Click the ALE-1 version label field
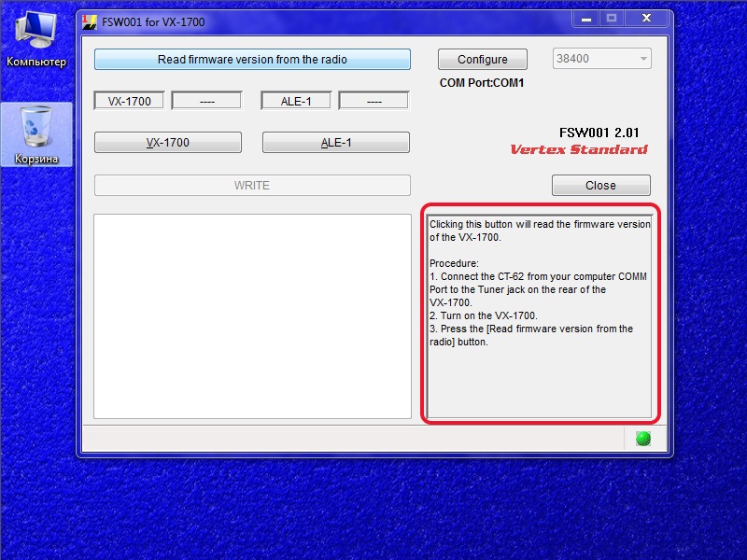 pos(296,101)
